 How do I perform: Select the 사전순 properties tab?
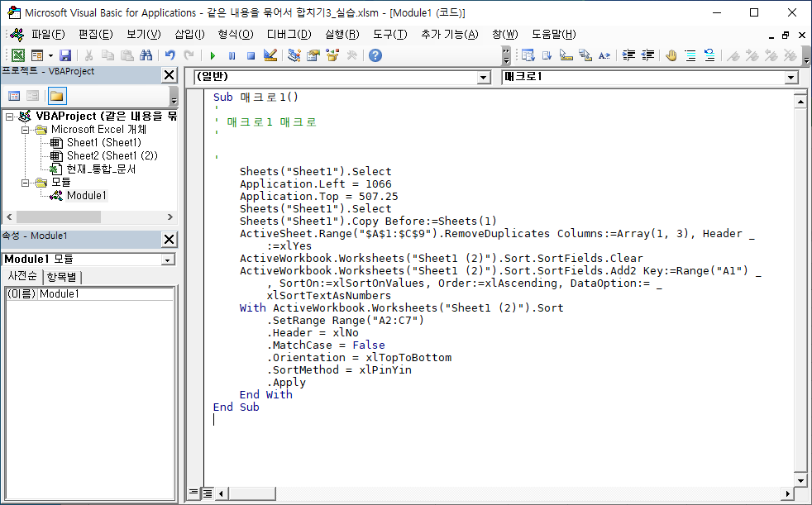tap(22, 276)
